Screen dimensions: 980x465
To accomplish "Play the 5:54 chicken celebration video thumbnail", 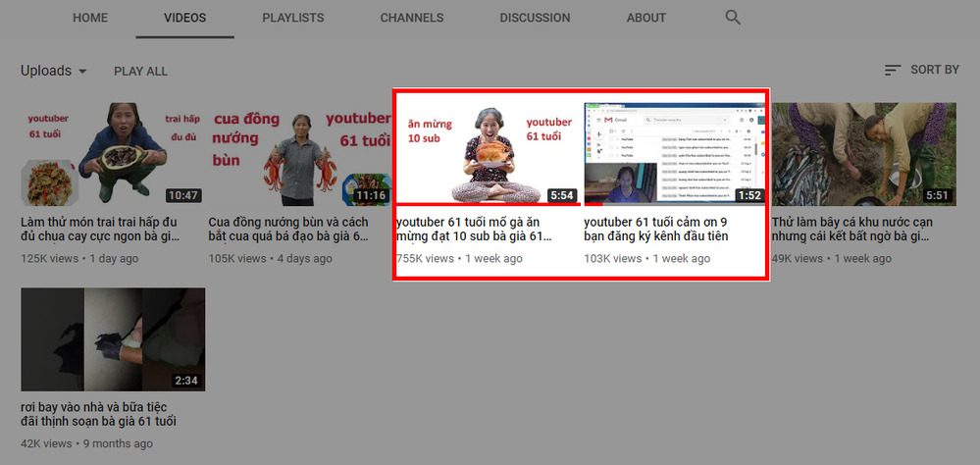I will (488, 152).
